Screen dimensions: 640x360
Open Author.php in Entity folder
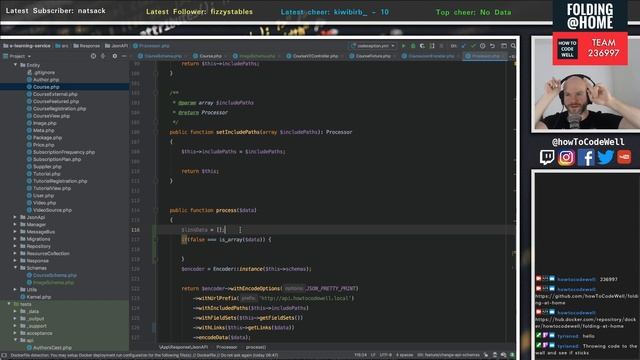point(46,80)
